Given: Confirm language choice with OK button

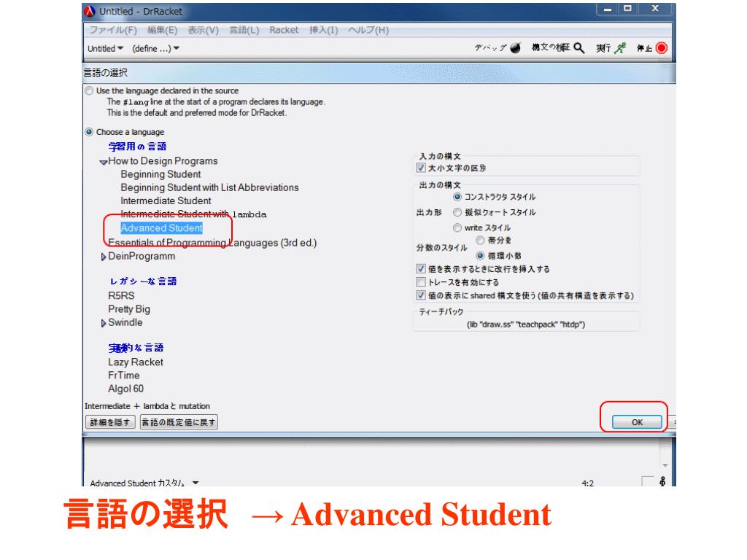Looking at the screenshot, I should (x=637, y=422).
